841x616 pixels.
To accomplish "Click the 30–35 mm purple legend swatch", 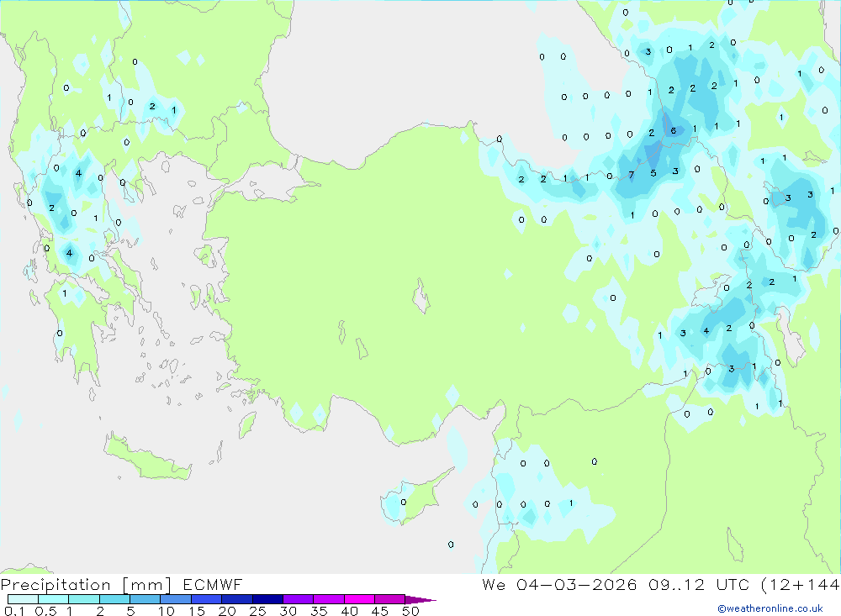I will [299, 599].
